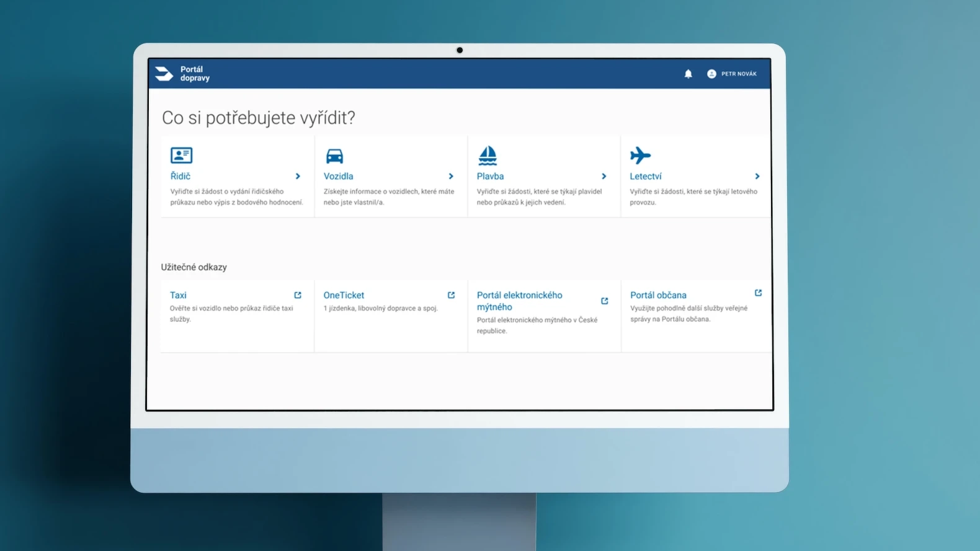Viewport: 980px width, 551px height.
Task: Open the OneTicket link title
Action: coord(344,295)
